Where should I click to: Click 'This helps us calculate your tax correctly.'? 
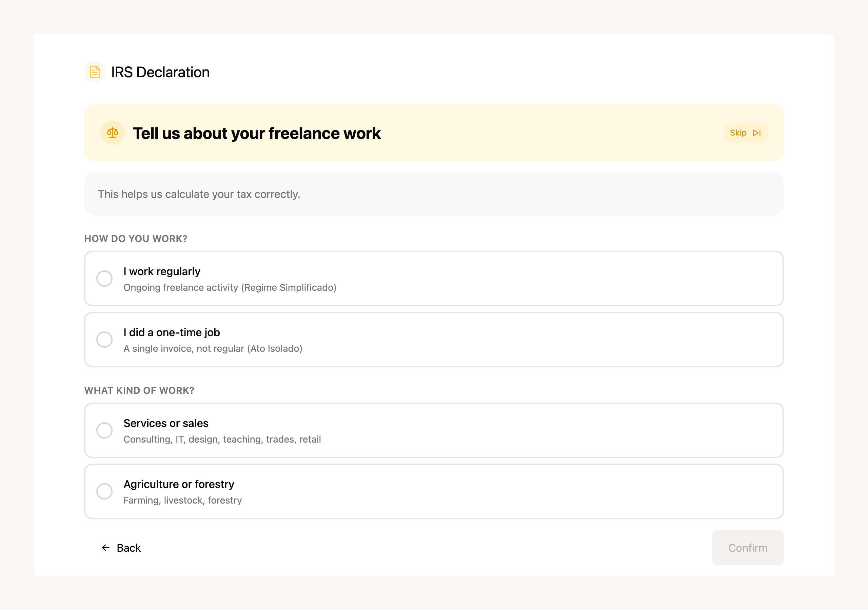[199, 194]
